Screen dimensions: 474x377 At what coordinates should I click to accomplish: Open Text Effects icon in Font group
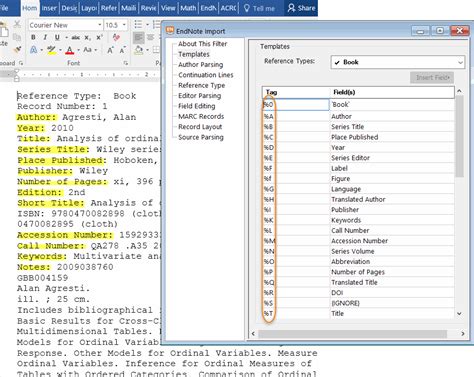[x=34, y=50]
